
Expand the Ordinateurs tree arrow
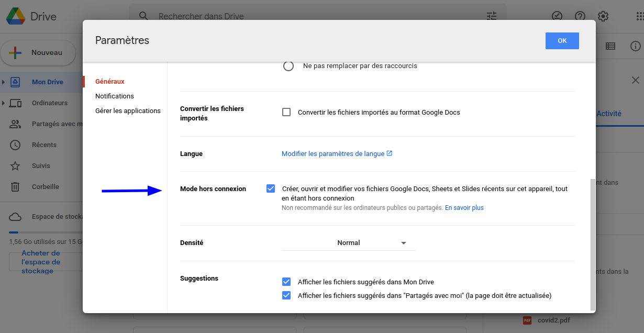[4, 103]
